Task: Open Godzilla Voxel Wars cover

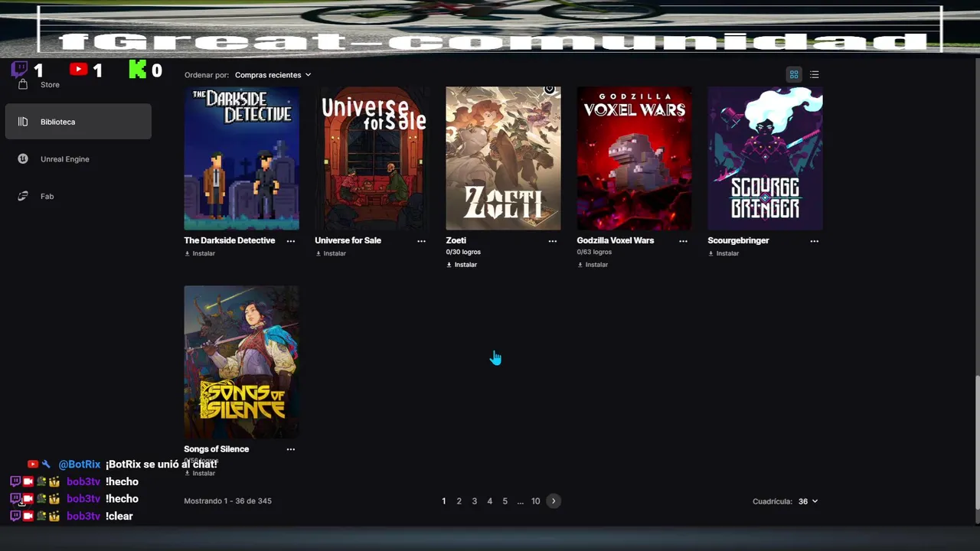Action: (634, 158)
